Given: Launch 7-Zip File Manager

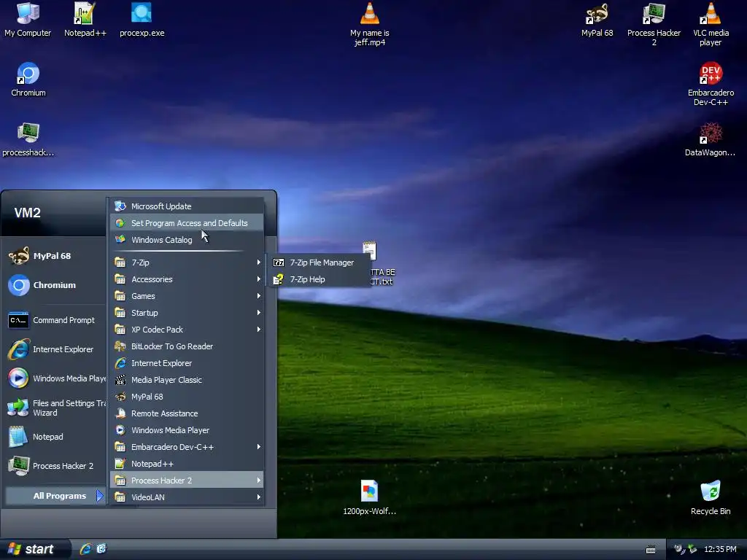Looking at the screenshot, I should coord(319,262).
